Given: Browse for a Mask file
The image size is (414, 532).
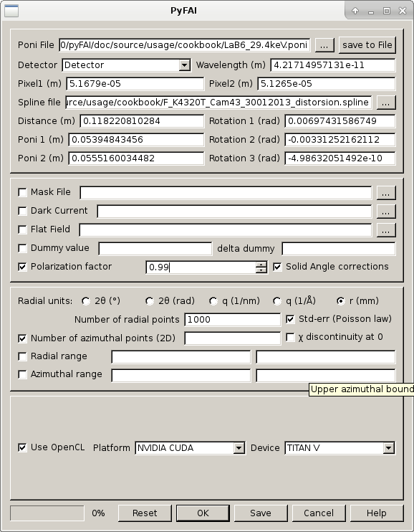Looking at the screenshot, I should click(386, 193).
